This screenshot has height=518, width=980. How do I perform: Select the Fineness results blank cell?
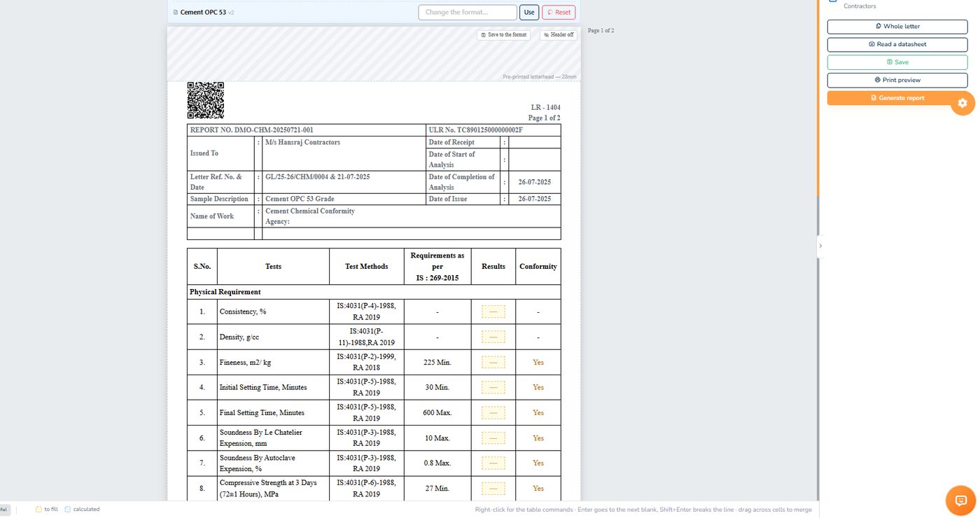tap(493, 362)
